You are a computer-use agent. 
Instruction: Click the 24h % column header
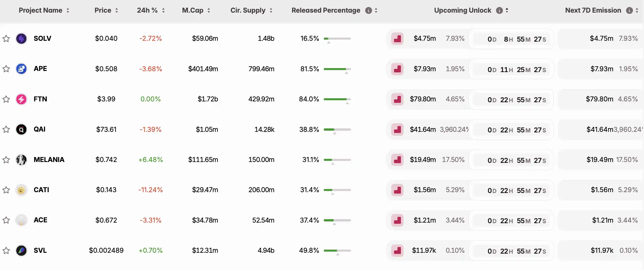(147, 11)
